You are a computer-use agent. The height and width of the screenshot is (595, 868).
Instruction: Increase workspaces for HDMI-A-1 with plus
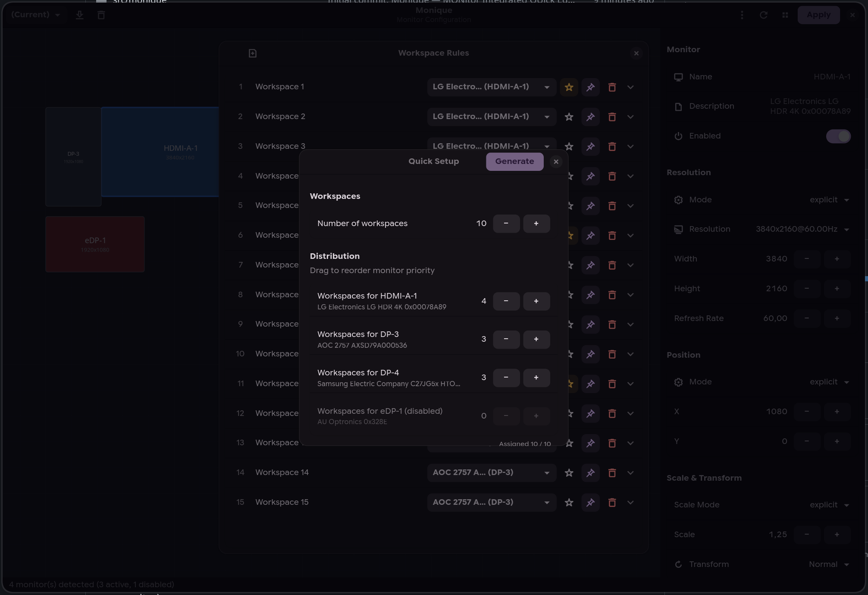pos(536,301)
